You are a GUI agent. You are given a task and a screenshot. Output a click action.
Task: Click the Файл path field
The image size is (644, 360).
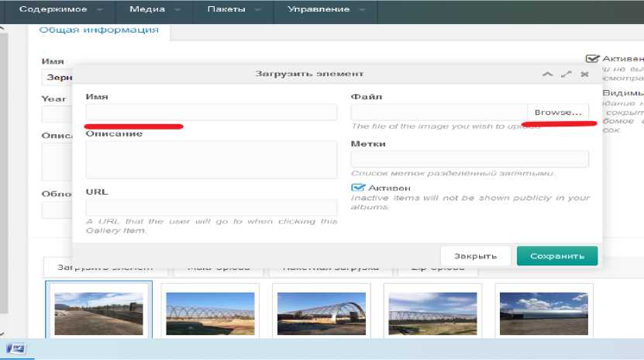tap(439, 112)
